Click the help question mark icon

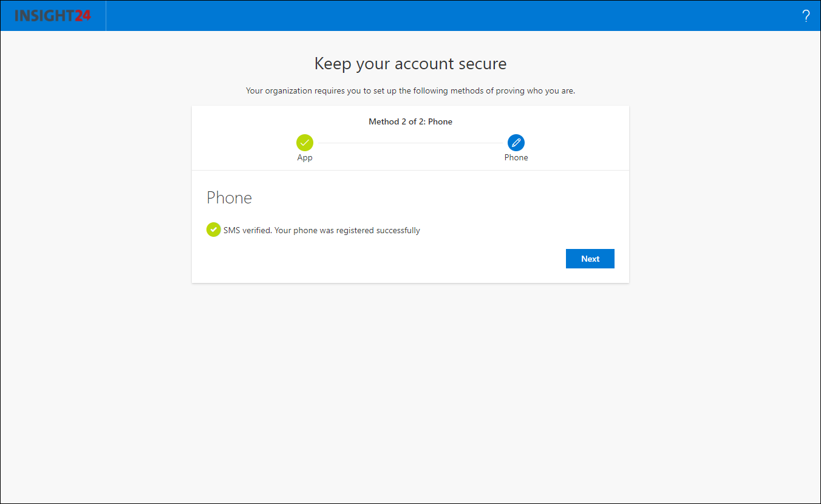click(x=806, y=16)
